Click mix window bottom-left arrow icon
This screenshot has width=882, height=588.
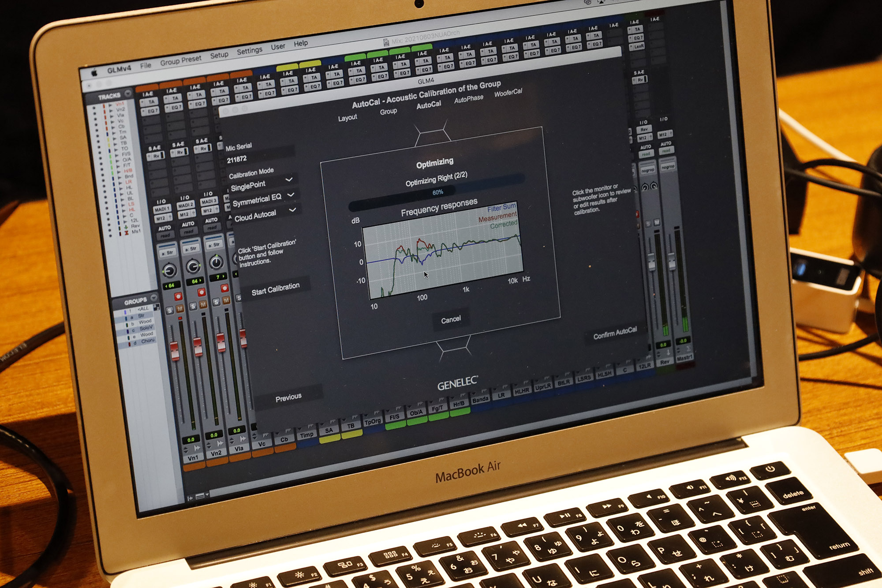click(190, 498)
